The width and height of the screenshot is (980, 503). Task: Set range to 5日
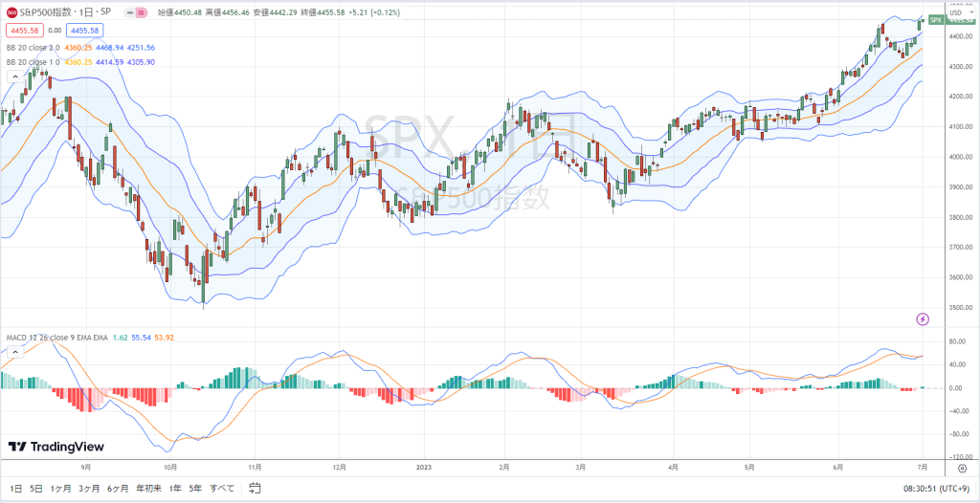[x=36, y=488]
